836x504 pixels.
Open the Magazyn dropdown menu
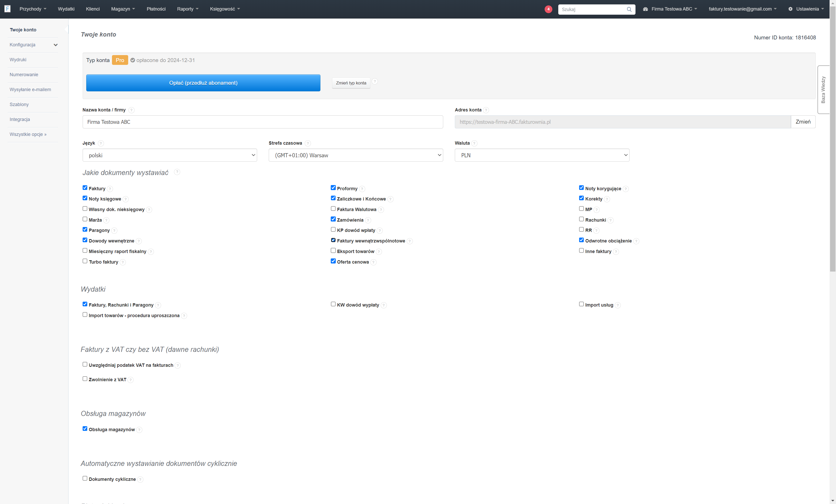point(123,9)
